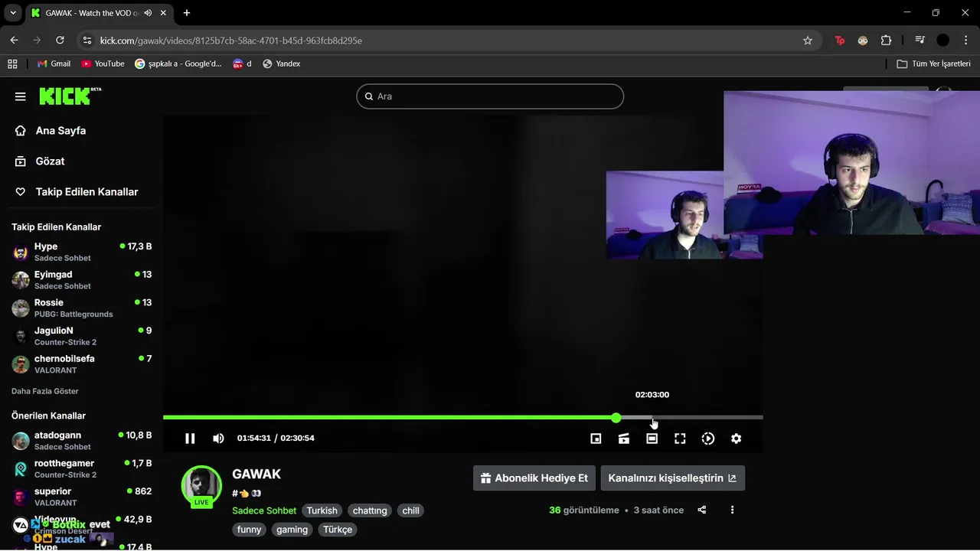Image resolution: width=980 pixels, height=551 pixels.
Task: Click the KICK logo
Action: (x=70, y=96)
